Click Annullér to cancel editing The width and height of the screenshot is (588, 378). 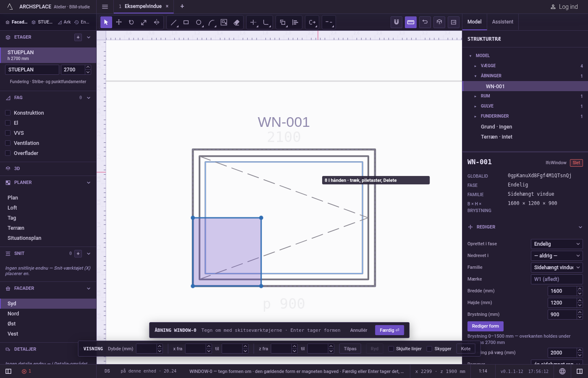pos(359,330)
